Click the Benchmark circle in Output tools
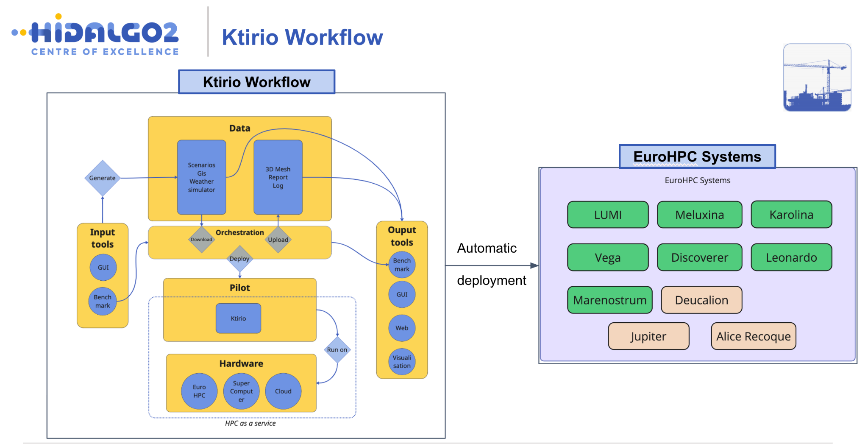The image size is (868, 444). click(402, 265)
